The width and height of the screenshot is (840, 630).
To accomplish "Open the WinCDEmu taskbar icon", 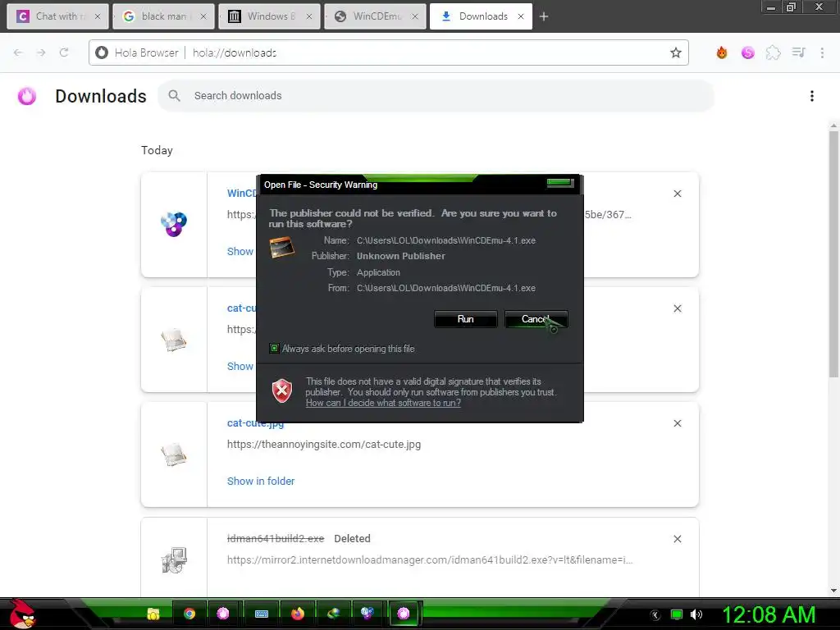I will pyautogui.click(x=367, y=614).
